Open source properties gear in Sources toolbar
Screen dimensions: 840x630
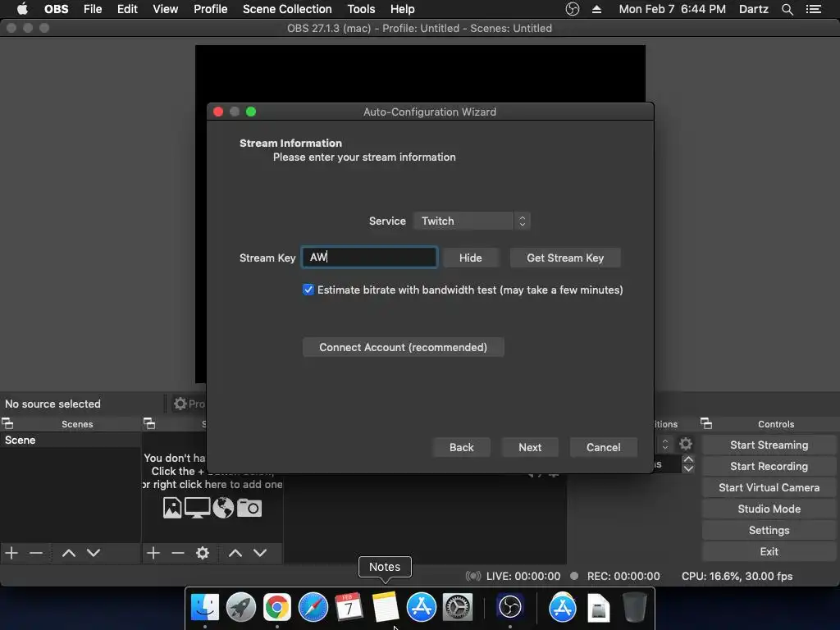[x=203, y=552]
